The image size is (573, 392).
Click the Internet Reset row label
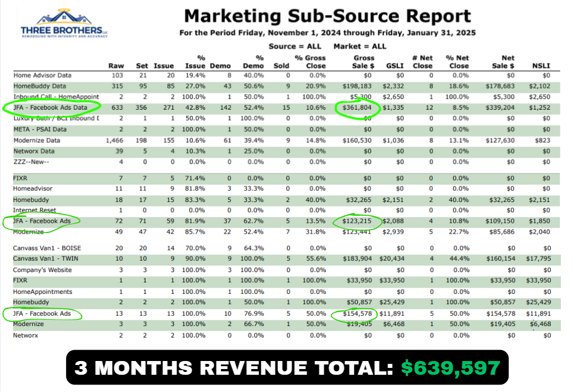[x=34, y=210]
